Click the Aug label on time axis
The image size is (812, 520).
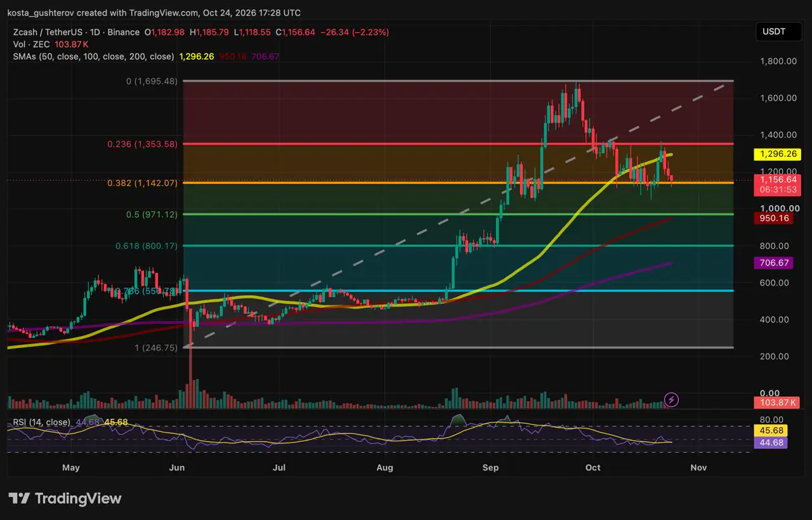[384, 467]
